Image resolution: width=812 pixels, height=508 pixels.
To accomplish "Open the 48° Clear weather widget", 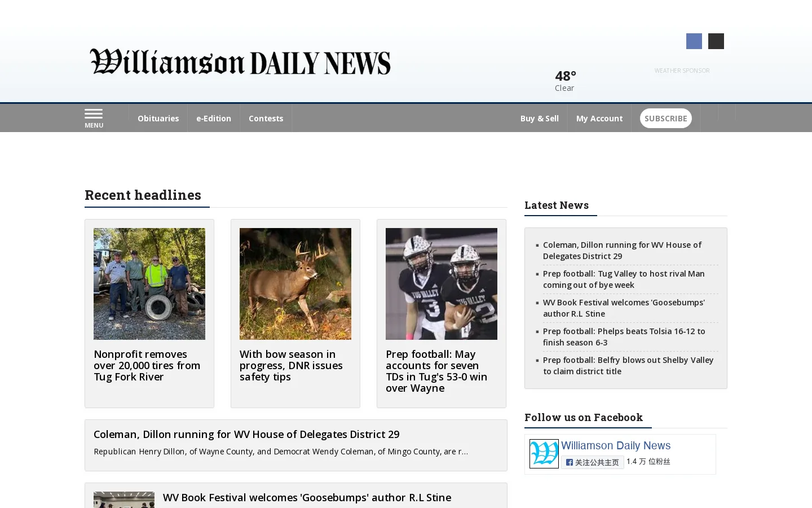I will (x=566, y=81).
